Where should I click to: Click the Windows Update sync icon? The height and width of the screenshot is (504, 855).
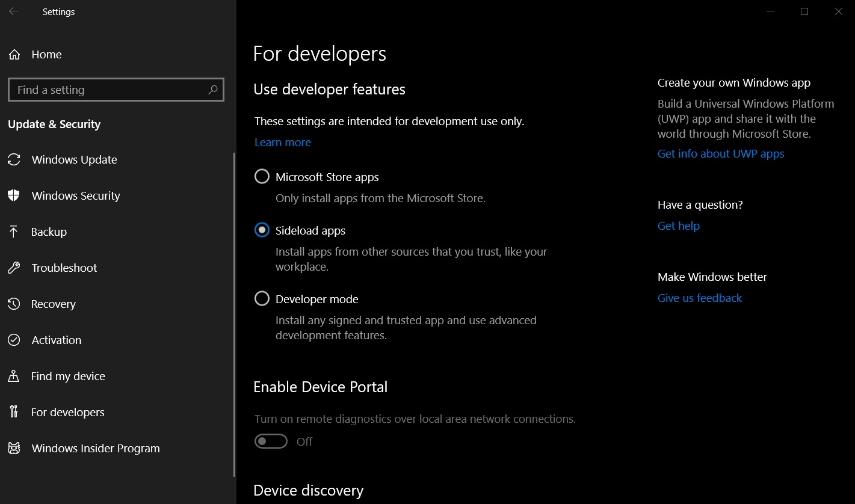(x=14, y=160)
